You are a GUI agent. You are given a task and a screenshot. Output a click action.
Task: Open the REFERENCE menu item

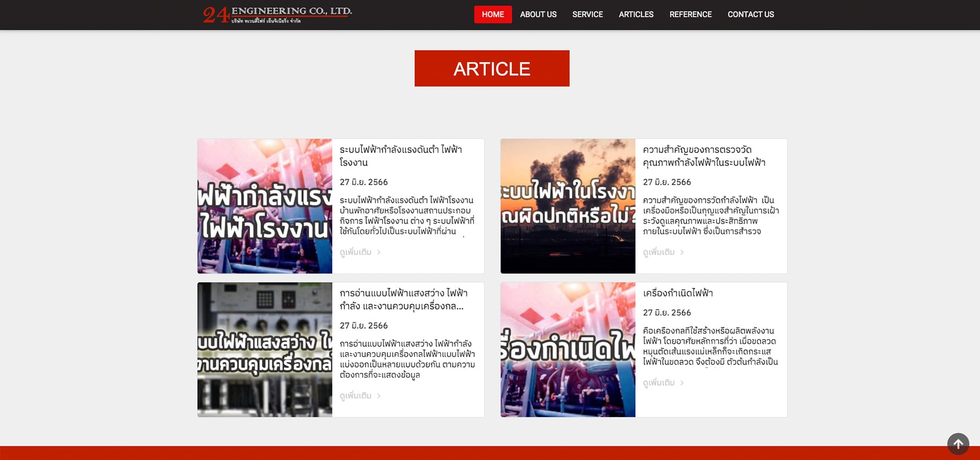(690, 14)
